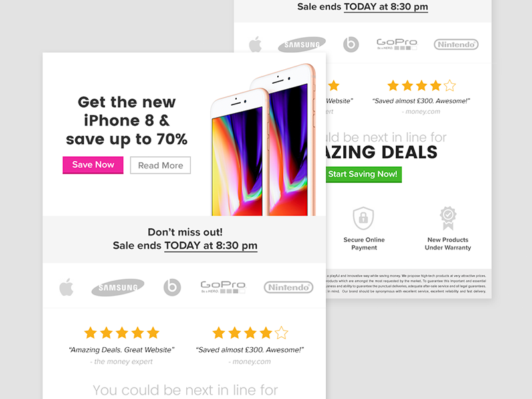Click the GoPro logo in front email

point(223,287)
